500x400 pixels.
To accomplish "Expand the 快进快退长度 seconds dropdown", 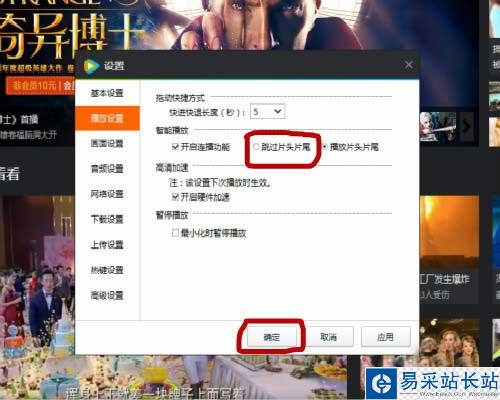I will point(267,111).
